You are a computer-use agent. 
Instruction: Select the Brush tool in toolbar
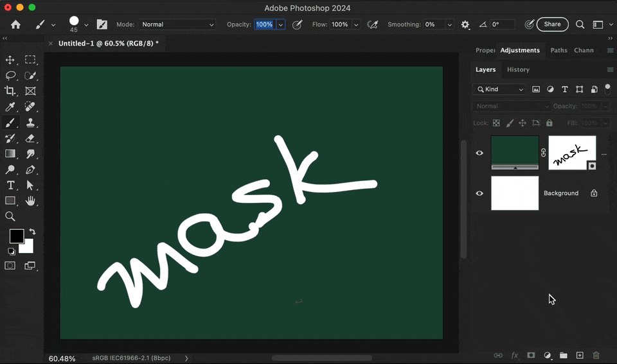(10, 123)
